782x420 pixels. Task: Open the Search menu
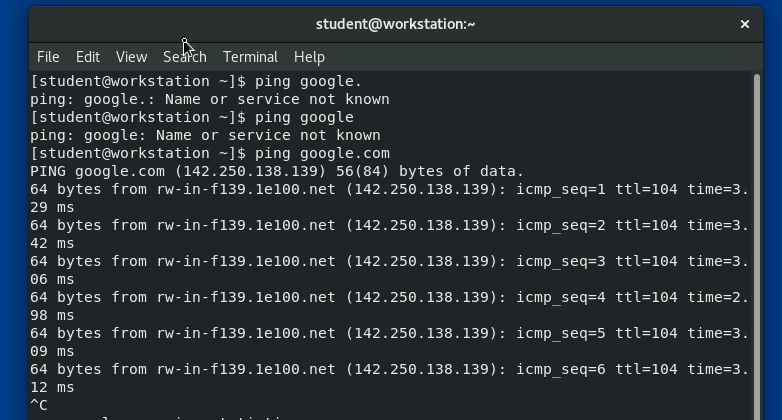(184, 57)
